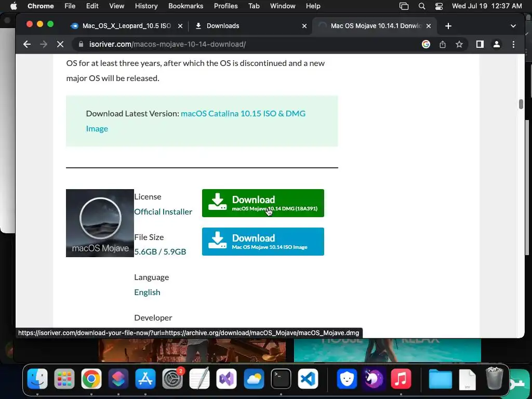532x399 pixels.
Task: Open the blue folder in the Dock
Action: click(441, 379)
